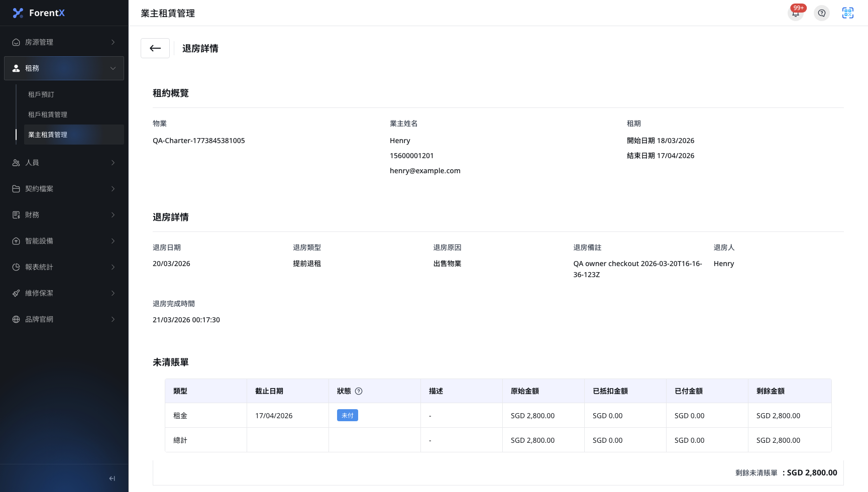This screenshot has height=492, width=868.
Task: Open the help question mark icon in header
Action: (x=822, y=13)
